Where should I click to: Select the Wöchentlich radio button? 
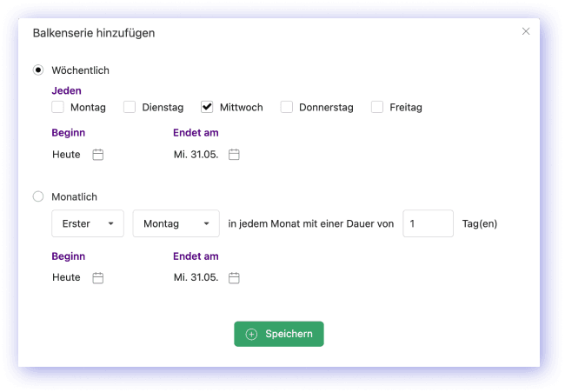(38, 70)
